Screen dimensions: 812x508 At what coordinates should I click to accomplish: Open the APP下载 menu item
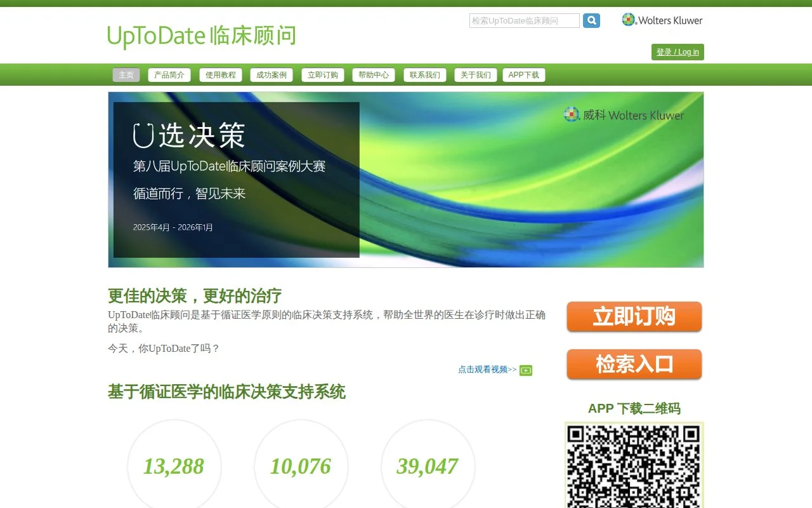pos(524,75)
